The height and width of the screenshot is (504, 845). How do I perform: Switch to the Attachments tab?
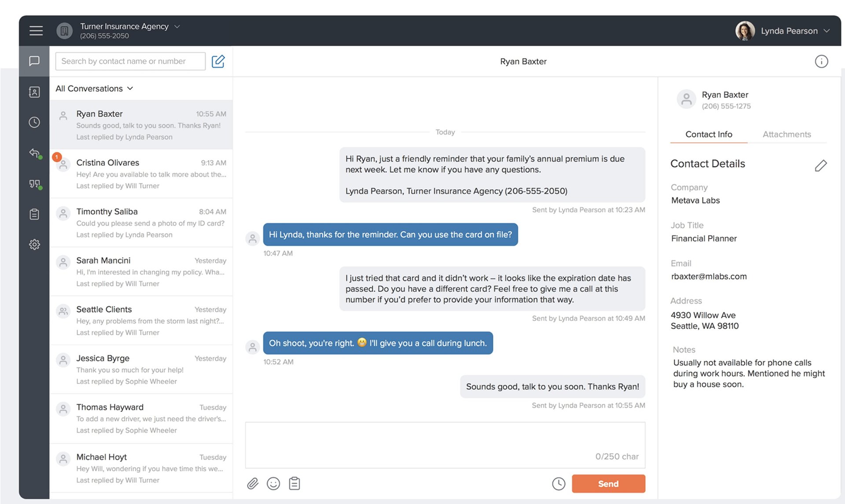coord(786,135)
